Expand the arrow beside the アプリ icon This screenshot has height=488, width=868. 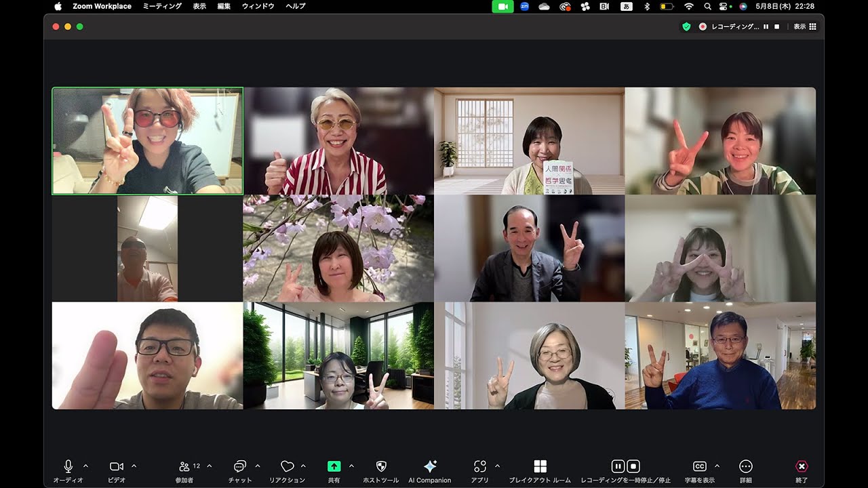[x=497, y=466]
